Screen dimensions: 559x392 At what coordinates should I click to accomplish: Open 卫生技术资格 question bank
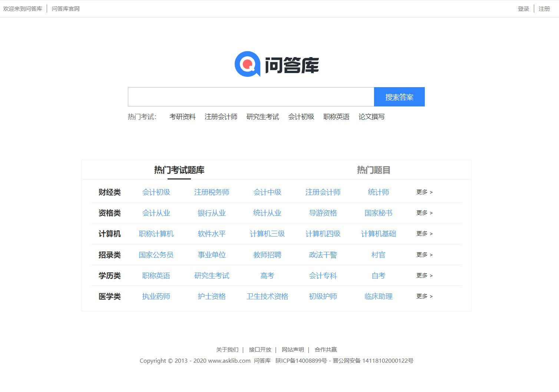coord(267,296)
